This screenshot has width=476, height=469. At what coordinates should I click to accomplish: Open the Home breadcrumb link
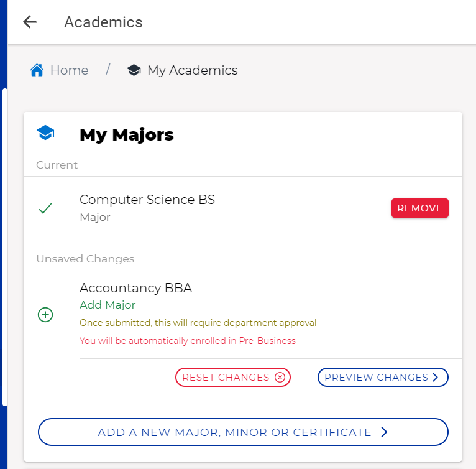pyautogui.click(x=69, y=70)
